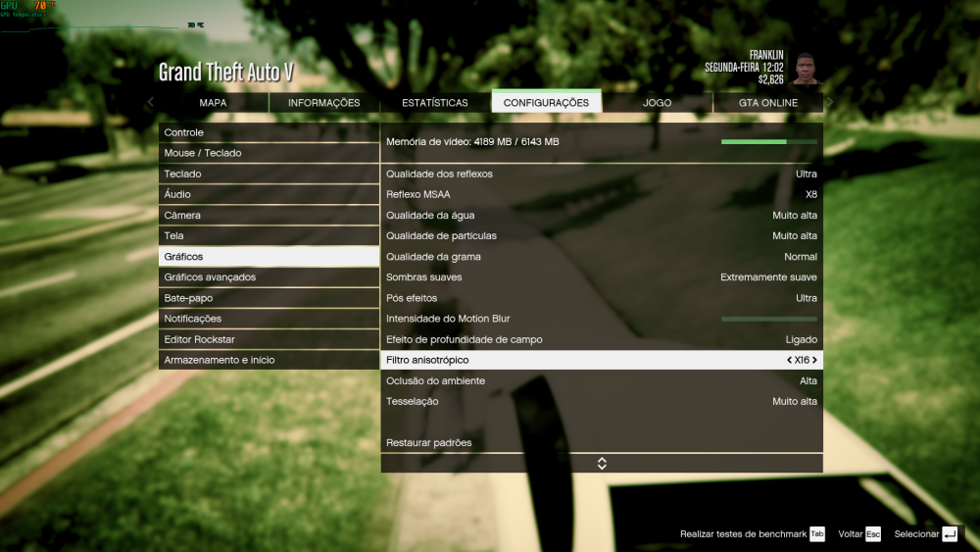Viewport: 980px width, 552px height.
Task: Select the Controle settings category
Action: pos(269,132)
